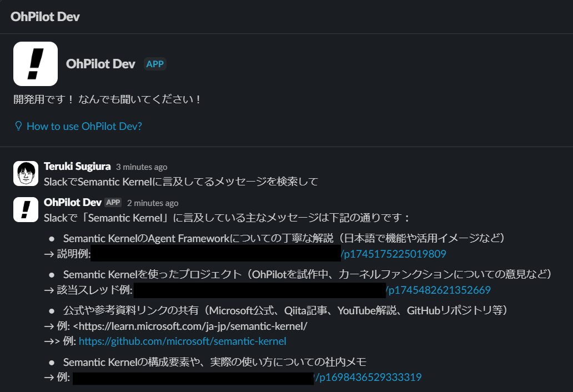Open the link ending p1745175225019809

[x=394, y=254]
